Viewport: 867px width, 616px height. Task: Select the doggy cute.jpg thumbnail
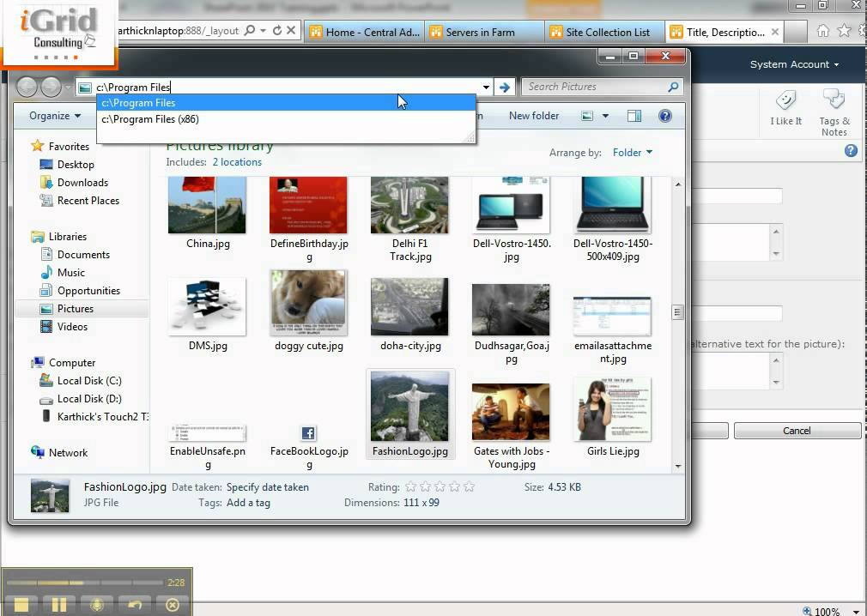coord(308,304)
